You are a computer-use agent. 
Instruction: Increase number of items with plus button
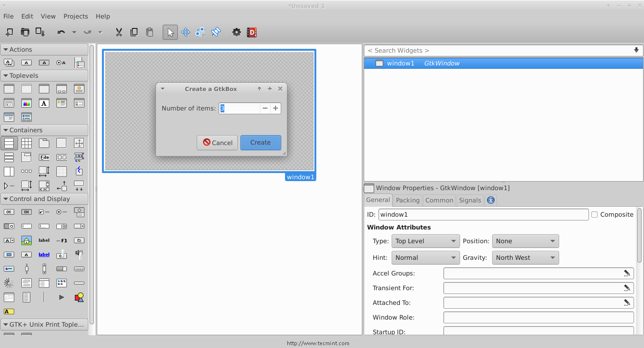coord(276,109)
